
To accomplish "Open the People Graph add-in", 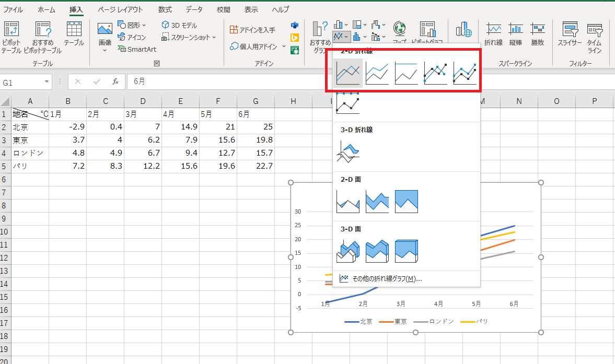I will point(295,50).
